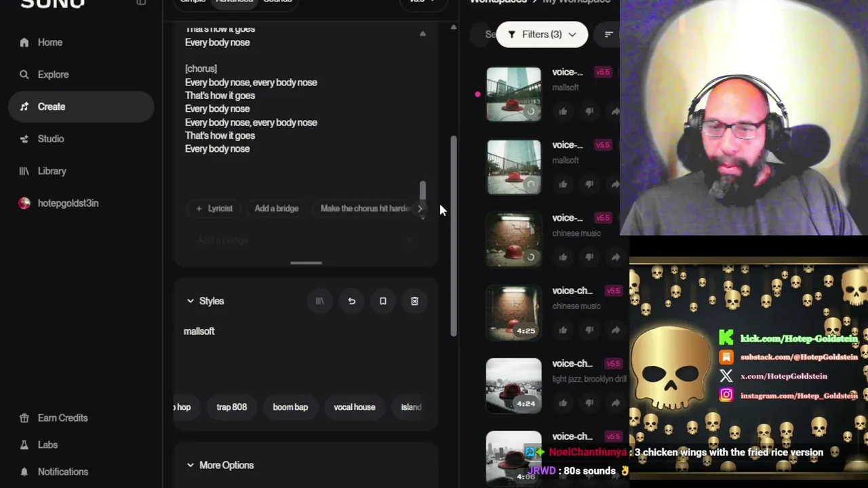Add the vocal house style tag
Image resolution: width=868 pixels, height=488 pixels.
[354, 407]
